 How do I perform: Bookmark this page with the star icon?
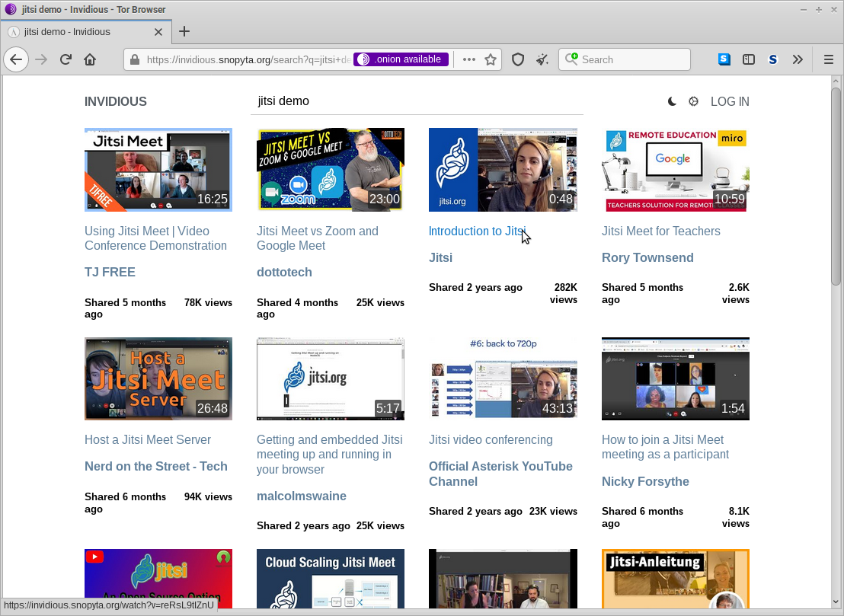coord(491,59)
